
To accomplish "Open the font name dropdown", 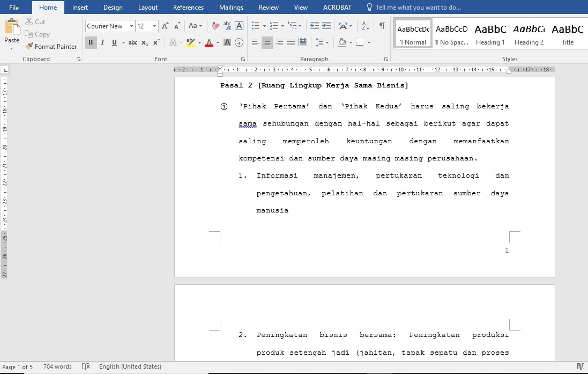I will 131,26.
